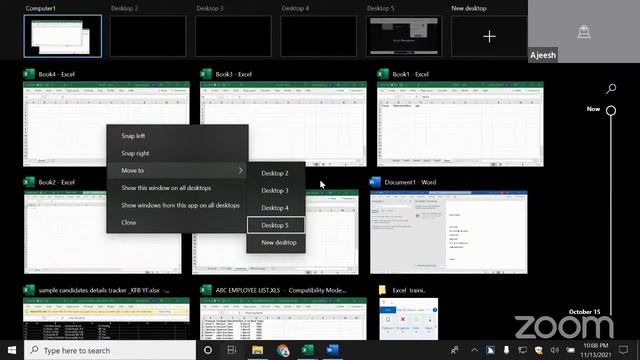Open Chrome from the taskbar
640x360 pixels.
click(x=283, y=350)
